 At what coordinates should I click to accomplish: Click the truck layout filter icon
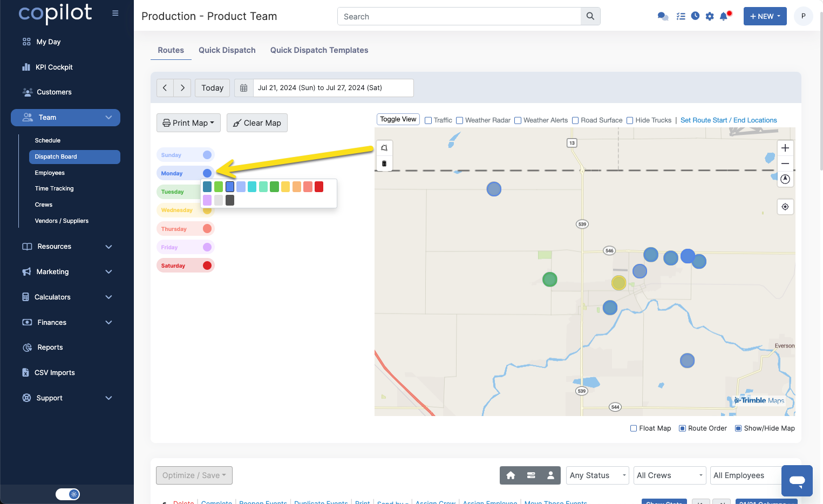pyautogui.click(x=531, y=475)
